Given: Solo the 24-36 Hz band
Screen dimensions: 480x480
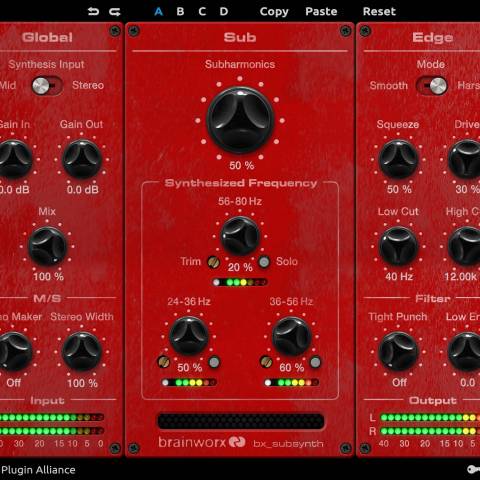Looking at the screenshot, I should (x=214, y=362).
